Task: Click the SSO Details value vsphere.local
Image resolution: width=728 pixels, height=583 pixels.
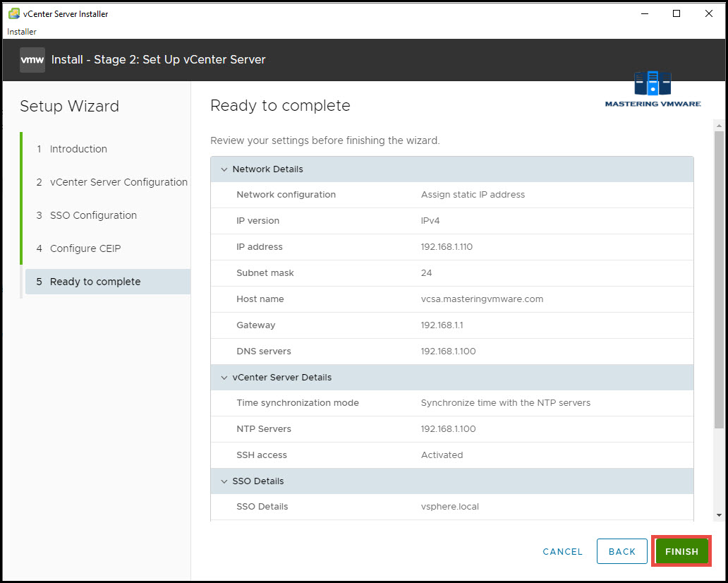Action: click(449, 506)
